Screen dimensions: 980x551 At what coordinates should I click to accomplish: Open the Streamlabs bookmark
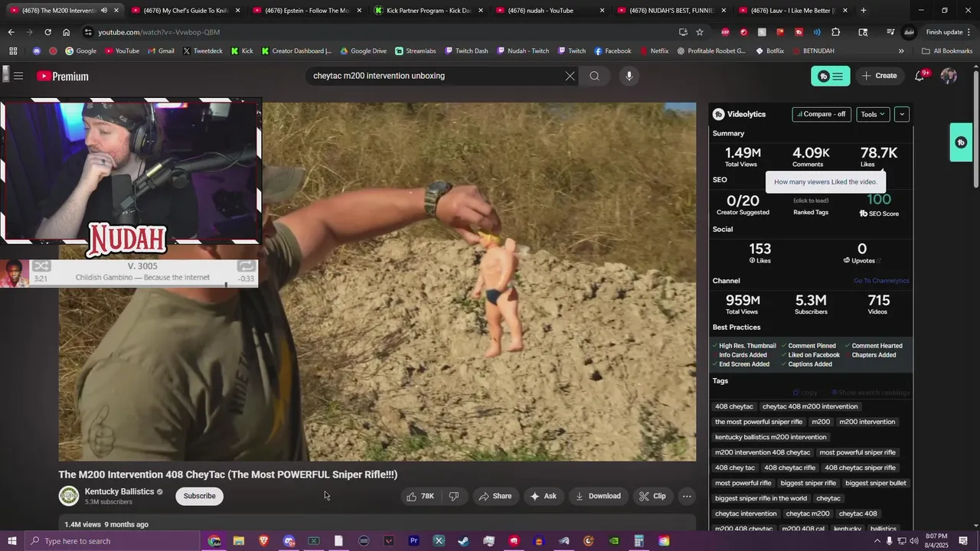point(415,51)
